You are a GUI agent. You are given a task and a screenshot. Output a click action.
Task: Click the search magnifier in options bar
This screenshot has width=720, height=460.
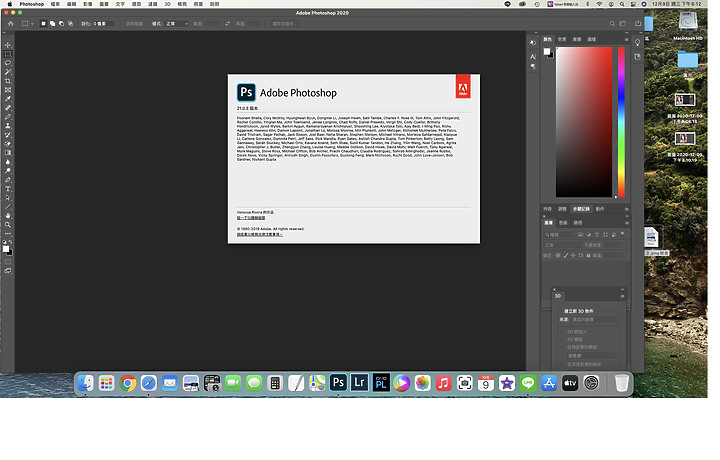click(612, 23)
